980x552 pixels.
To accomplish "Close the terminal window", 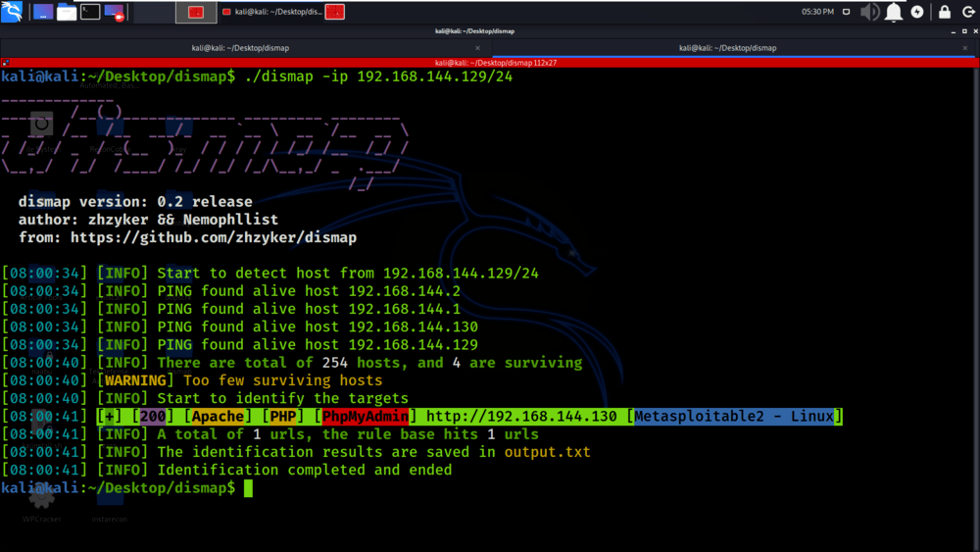I will point(975,31).
